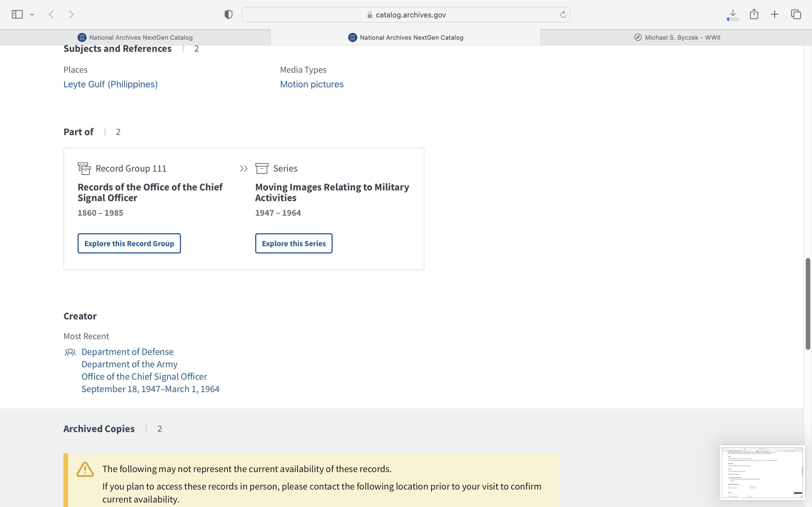Reload the page with the refresh icon
The image size is (812, 507).
tap(563, 14)
